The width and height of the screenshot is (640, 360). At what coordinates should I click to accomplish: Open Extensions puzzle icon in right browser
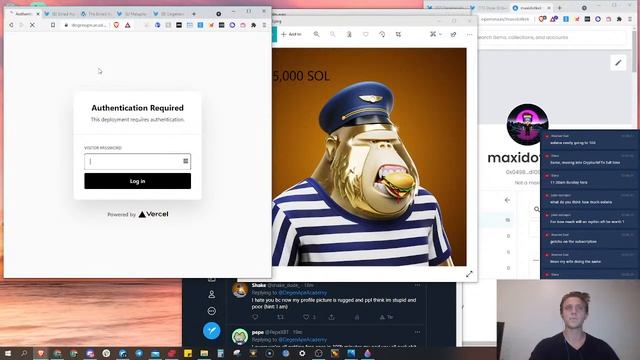619,19
